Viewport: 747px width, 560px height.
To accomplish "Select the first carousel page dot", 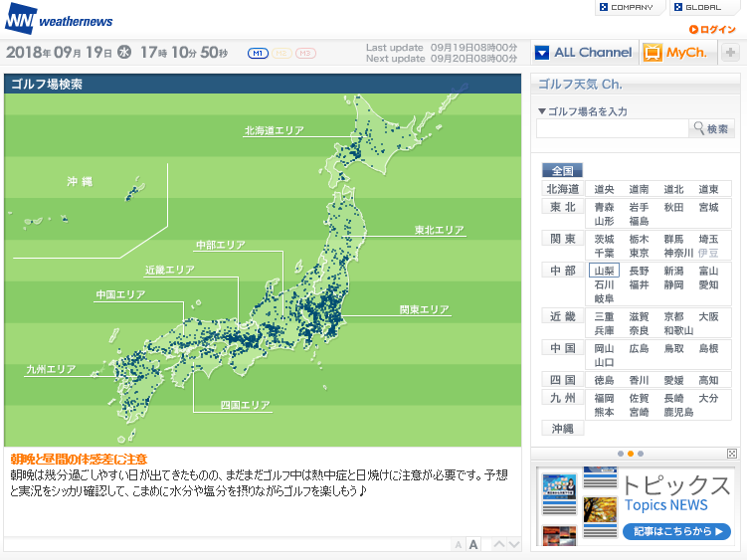I will tap(621, 454).
